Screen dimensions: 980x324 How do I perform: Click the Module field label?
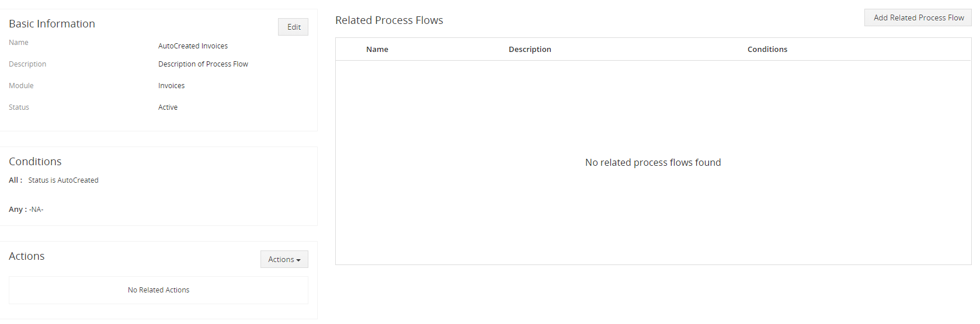click(x=21, y=86)
